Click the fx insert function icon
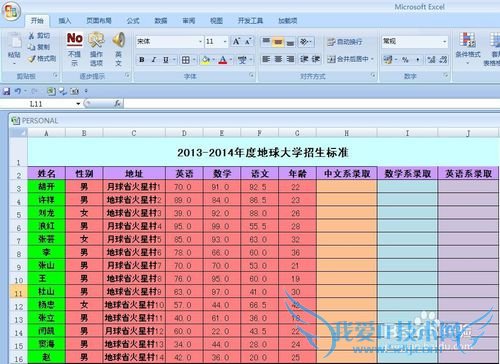Image resolution: width=500 pixels, height=364 pixels. [117, 104]
